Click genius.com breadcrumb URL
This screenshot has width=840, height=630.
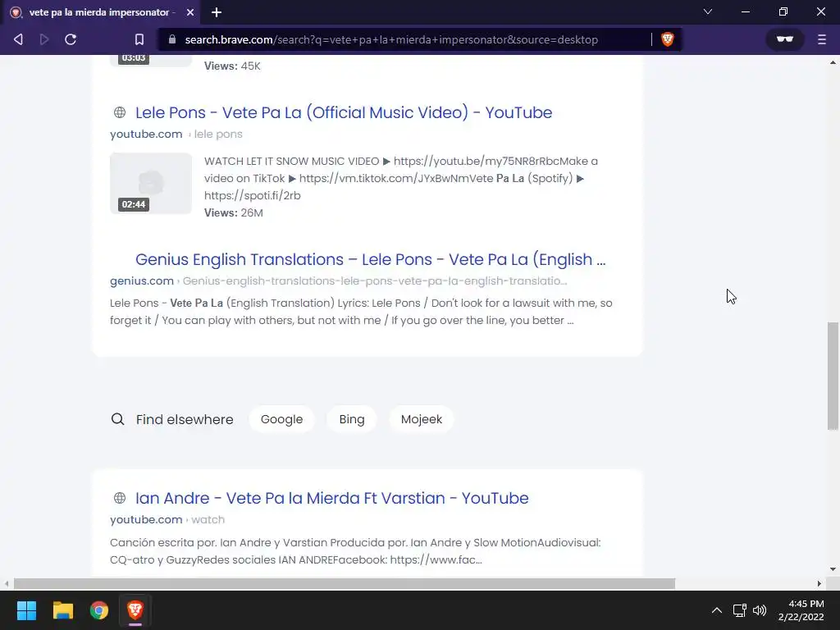pos(338,281)
